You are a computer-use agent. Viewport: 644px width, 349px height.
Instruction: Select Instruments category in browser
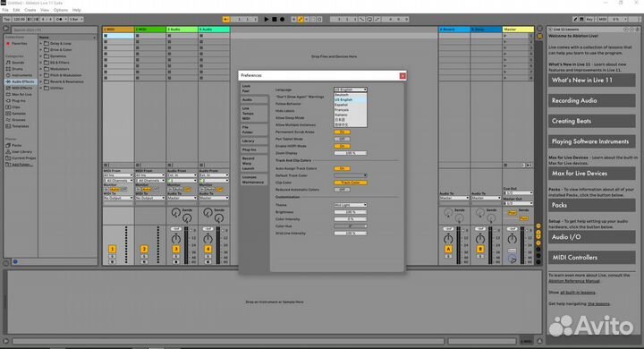(x=21, y=75)
